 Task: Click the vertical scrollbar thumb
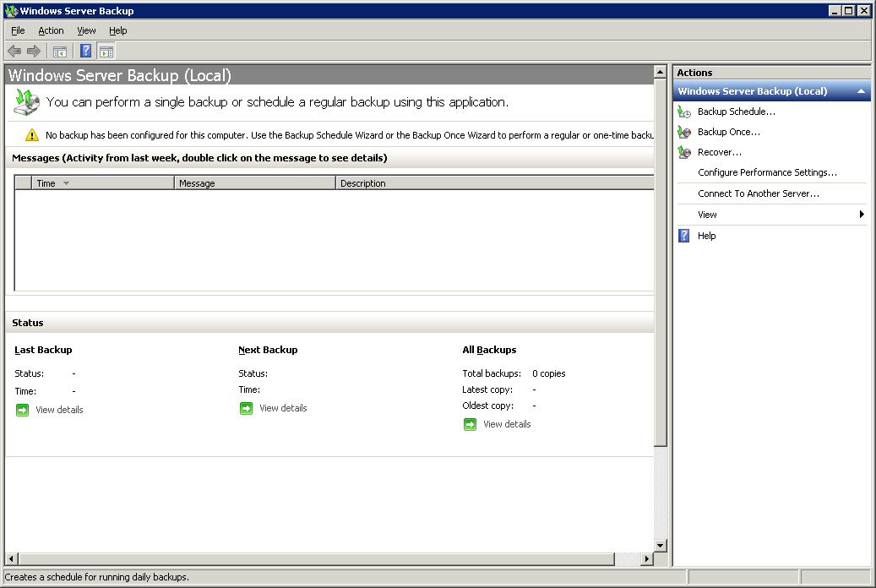click(661, 263)
